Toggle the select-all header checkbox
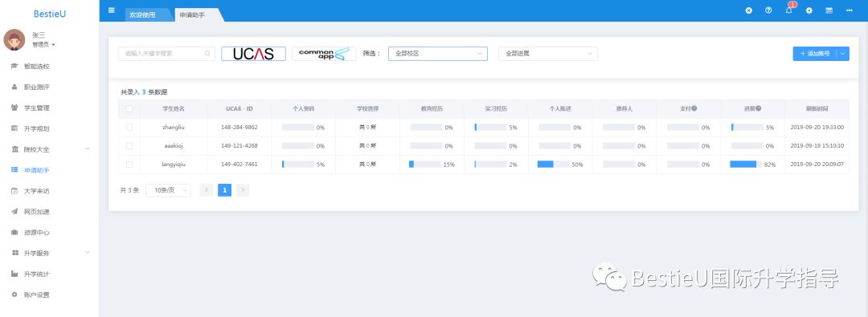Viewport: 868px width, 317px height. point(129,109)
